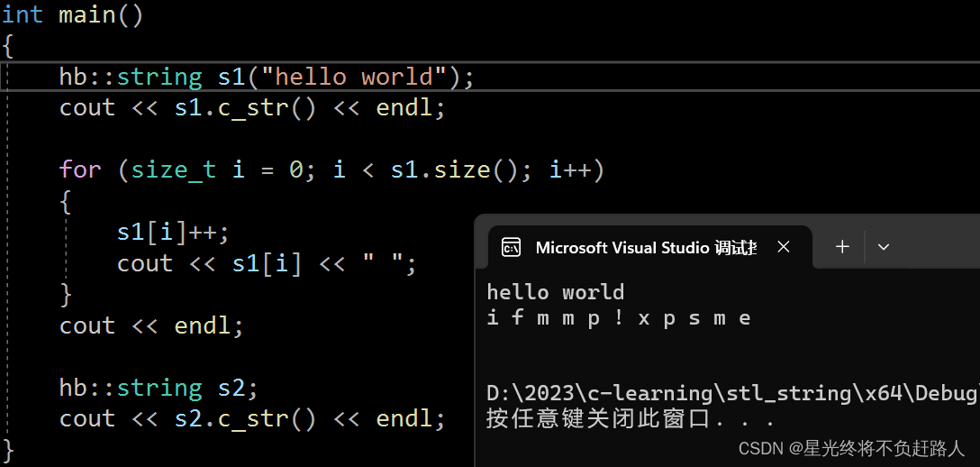Expand the terminal profile dropdown chevron
The width and height of the screenshot is (980, 467).
pos(883,247)
